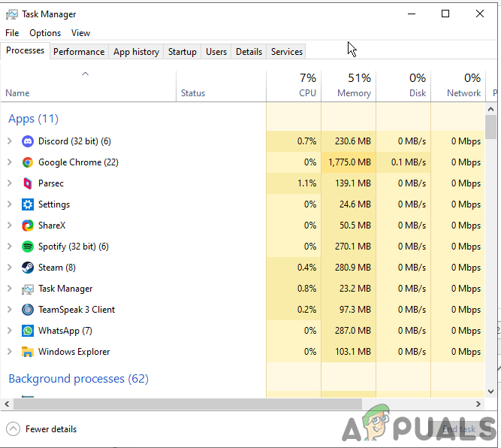Select Parsec's 1.1% CPU cell

click(x=294, y=183)
